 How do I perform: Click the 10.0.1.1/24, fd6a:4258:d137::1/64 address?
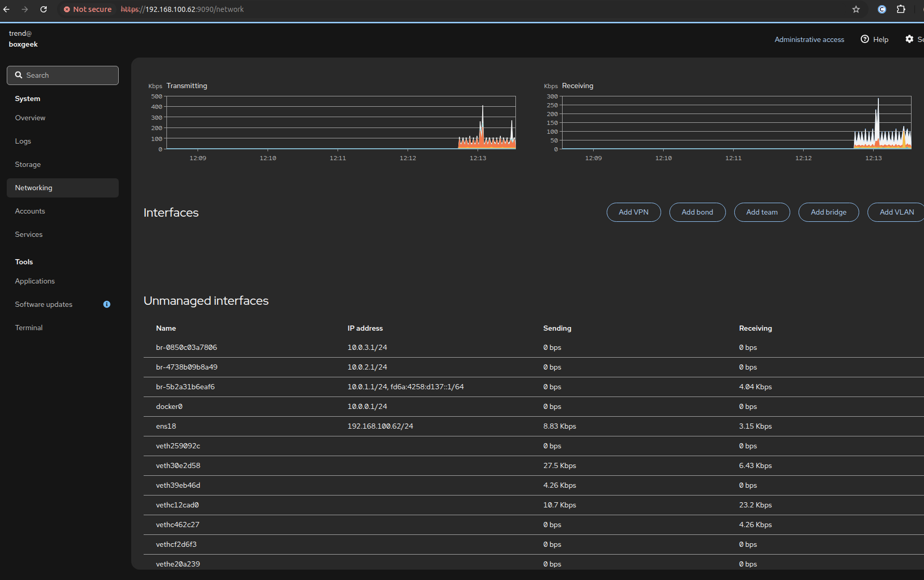point(405,387)
